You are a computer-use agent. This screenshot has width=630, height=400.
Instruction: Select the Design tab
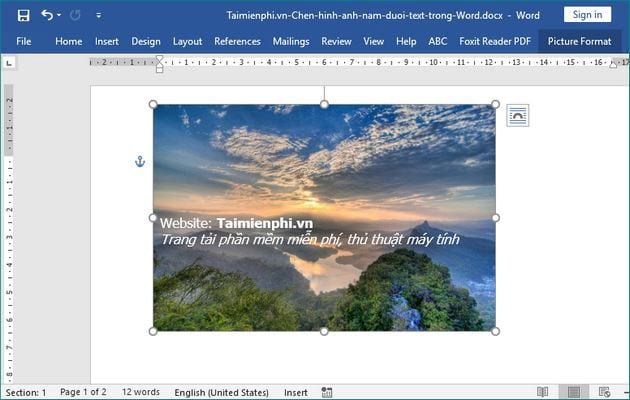pyautogui.click(x=146, y=41)
